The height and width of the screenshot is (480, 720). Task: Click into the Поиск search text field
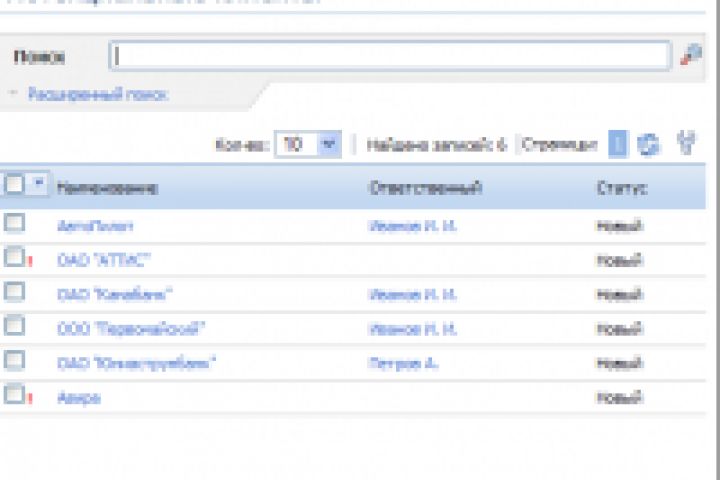click(389, 56)
